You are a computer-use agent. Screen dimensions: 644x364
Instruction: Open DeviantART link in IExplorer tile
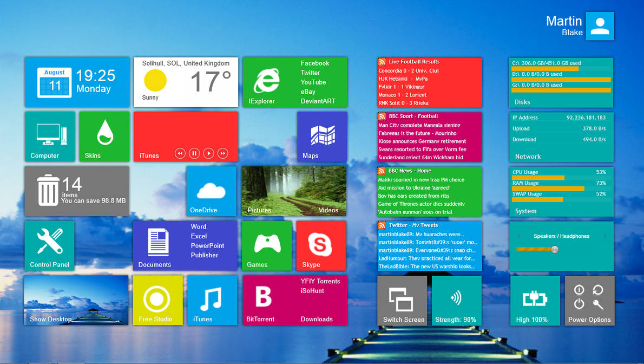(318, 101)
